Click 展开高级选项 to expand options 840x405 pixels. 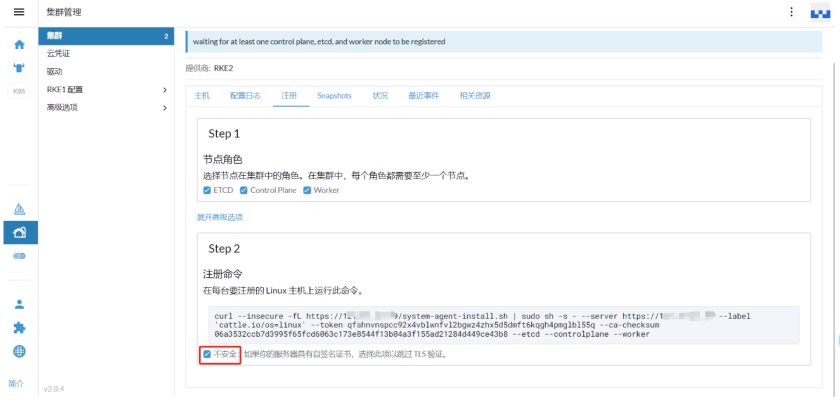click(220, 218)
